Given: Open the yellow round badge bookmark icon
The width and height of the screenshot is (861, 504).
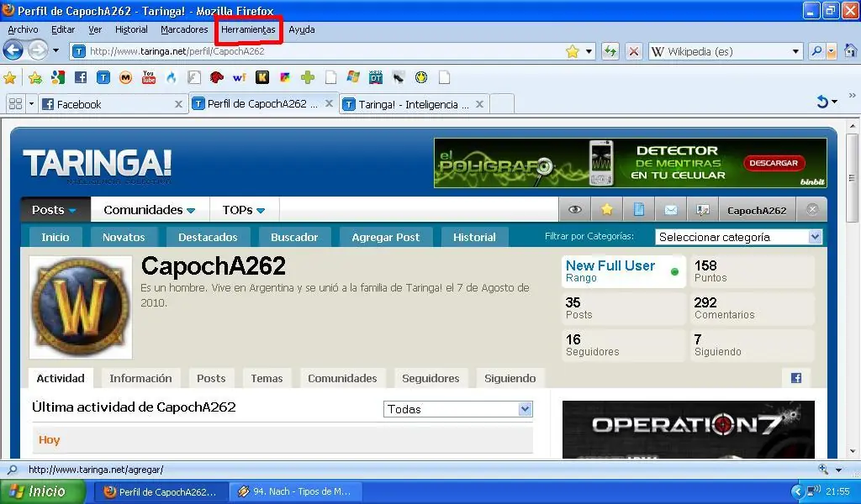Looking at the screenshot, I should pyautogui.click(x=421, y=77).
